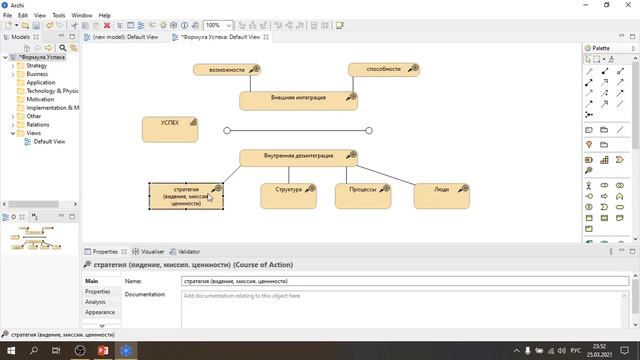Select the Business Collaboration element in Palette

pos(620,185)
